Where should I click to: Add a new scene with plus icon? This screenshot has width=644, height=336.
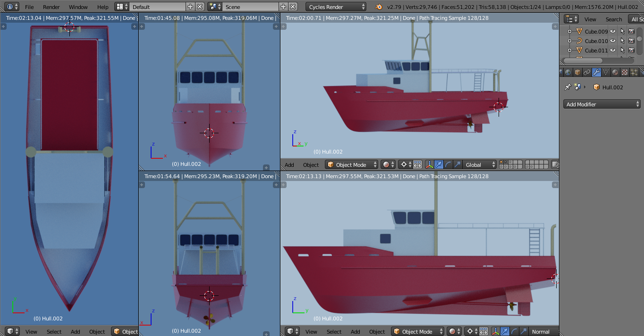(283, 7)
